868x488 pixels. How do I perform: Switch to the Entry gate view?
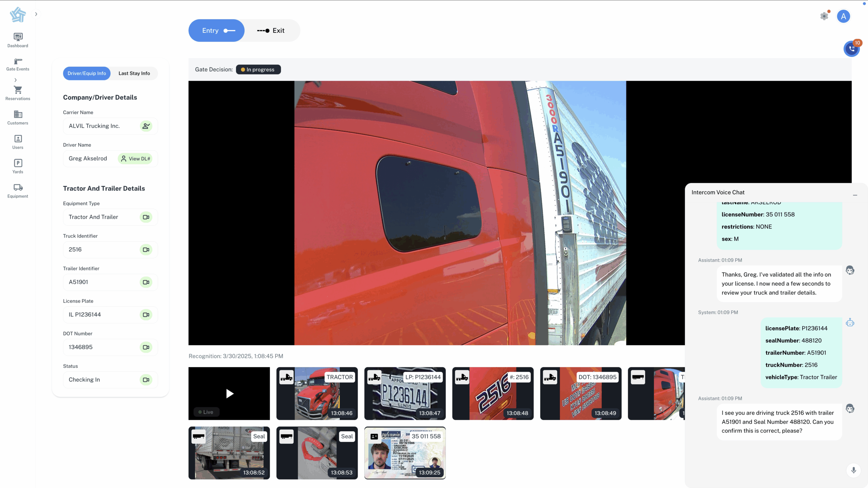tap(216, 30)
